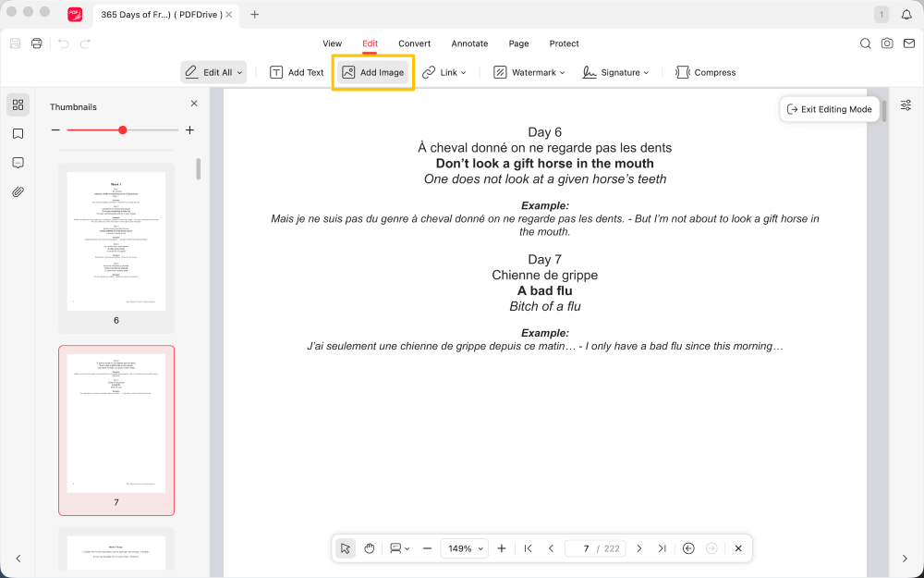The image size is (924, 578).
Task: Click the Add Image tool
Action: 373,72
